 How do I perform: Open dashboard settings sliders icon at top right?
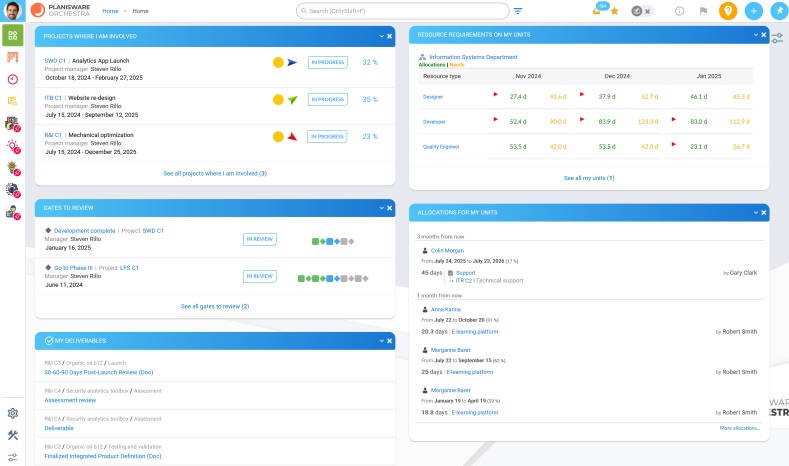coord(777,38)
